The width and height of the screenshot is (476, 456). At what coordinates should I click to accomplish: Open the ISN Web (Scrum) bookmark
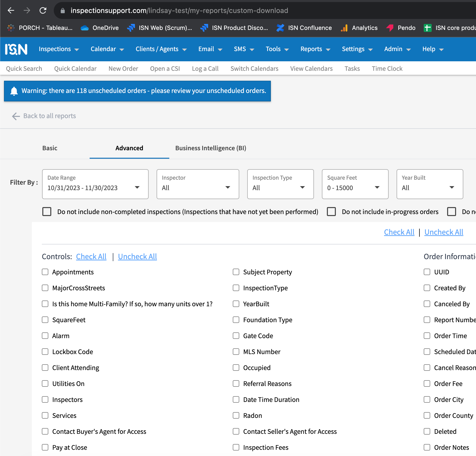click(x=159, y=28)
